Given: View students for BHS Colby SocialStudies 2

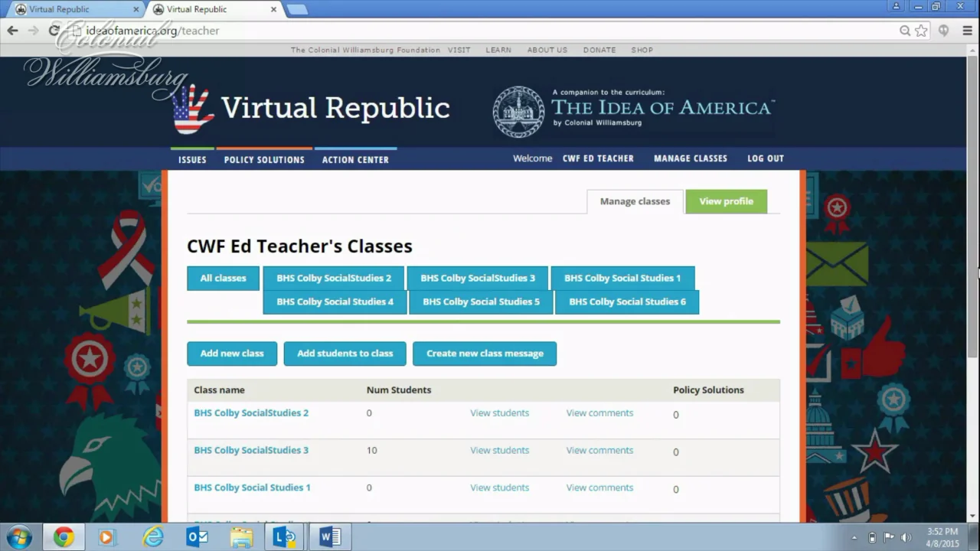Looking at the screenshot, I should pyautogui.click(x=499, y=413).
